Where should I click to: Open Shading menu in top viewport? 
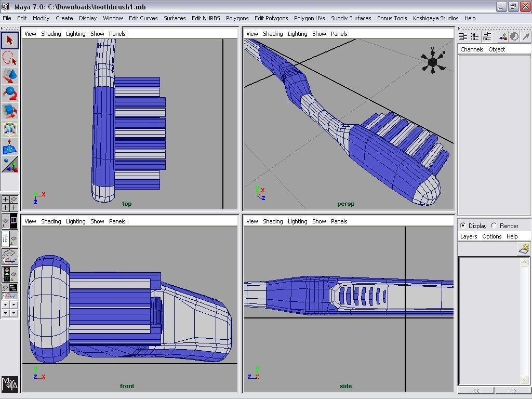click(x=51, y=34)
